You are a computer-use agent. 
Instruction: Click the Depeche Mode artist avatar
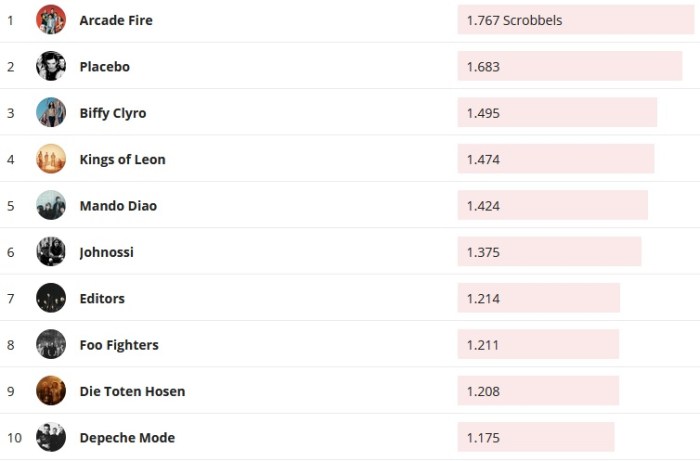51,437
